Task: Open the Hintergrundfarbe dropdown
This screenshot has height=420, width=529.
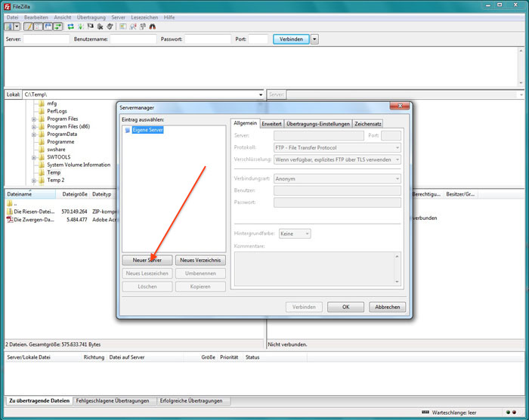Action: coord(295,233)
